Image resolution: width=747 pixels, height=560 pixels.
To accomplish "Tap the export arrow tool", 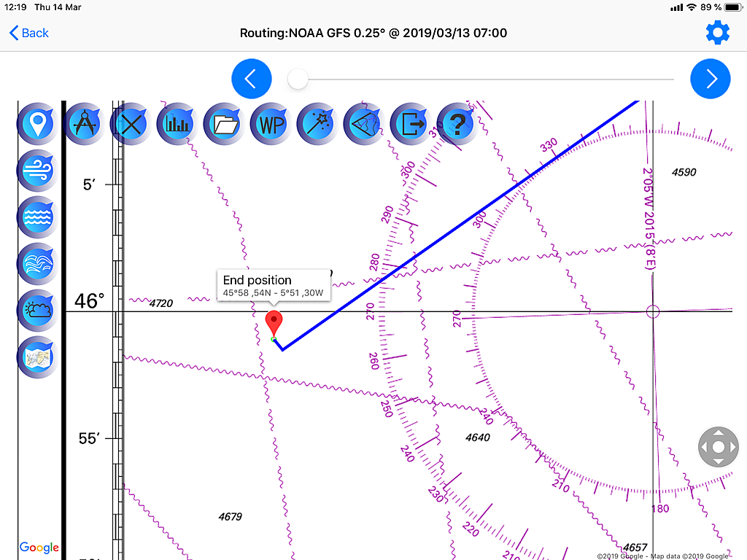I will click(411, 124).
